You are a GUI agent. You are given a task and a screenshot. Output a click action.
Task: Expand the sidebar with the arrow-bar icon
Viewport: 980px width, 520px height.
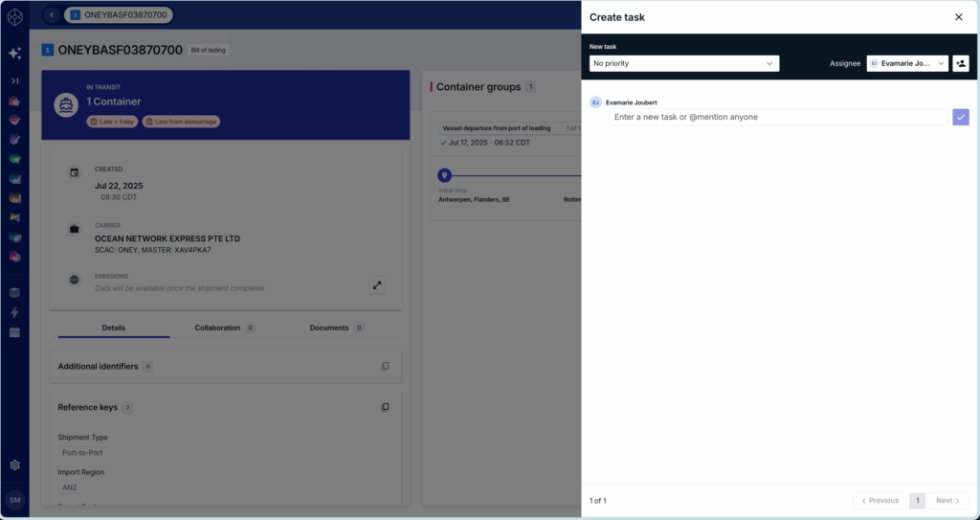coord(15,80)
